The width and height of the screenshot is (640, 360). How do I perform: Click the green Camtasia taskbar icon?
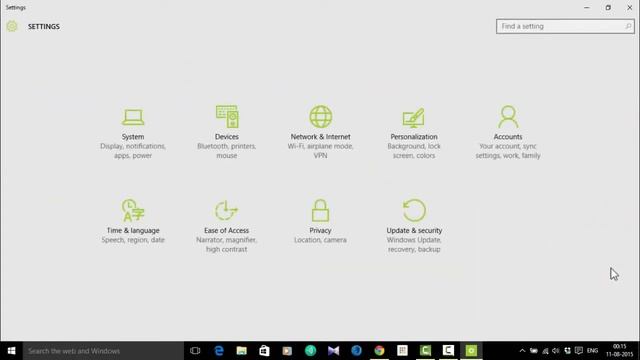(x=425, y=351)
